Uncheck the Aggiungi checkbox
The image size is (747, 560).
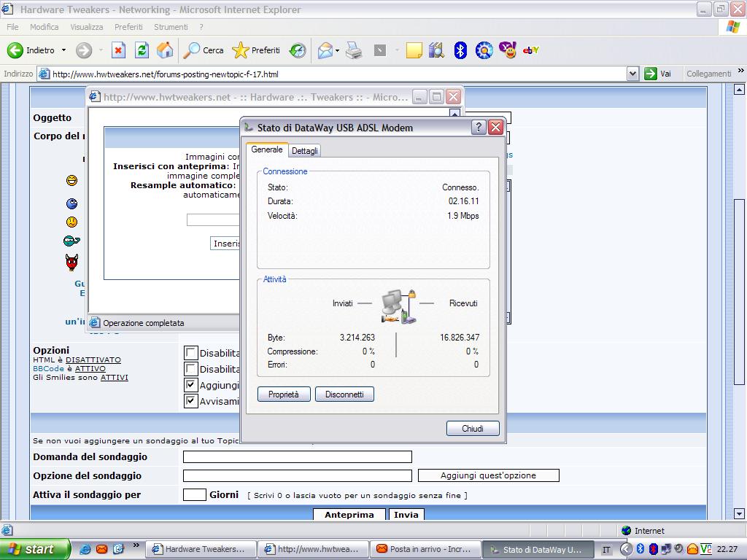point(190,385)
